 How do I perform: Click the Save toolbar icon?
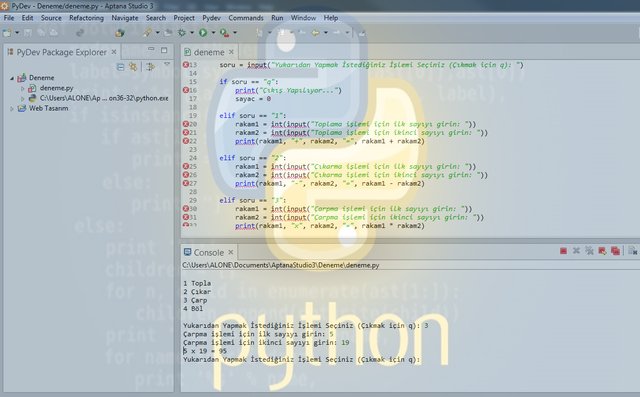pos(28,33)
